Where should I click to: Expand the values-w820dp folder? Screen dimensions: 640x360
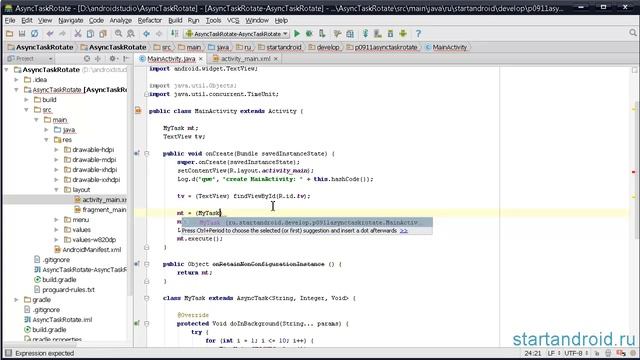coord(56,240)
